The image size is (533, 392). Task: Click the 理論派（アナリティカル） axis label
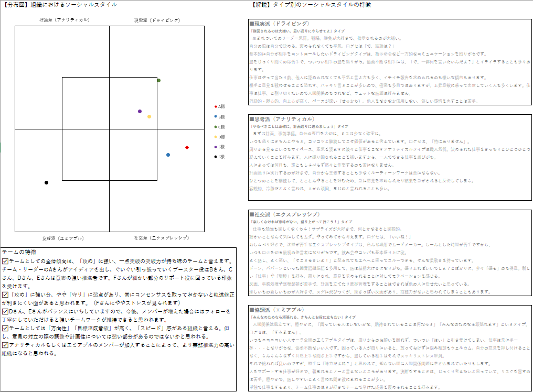pos(64,20)
